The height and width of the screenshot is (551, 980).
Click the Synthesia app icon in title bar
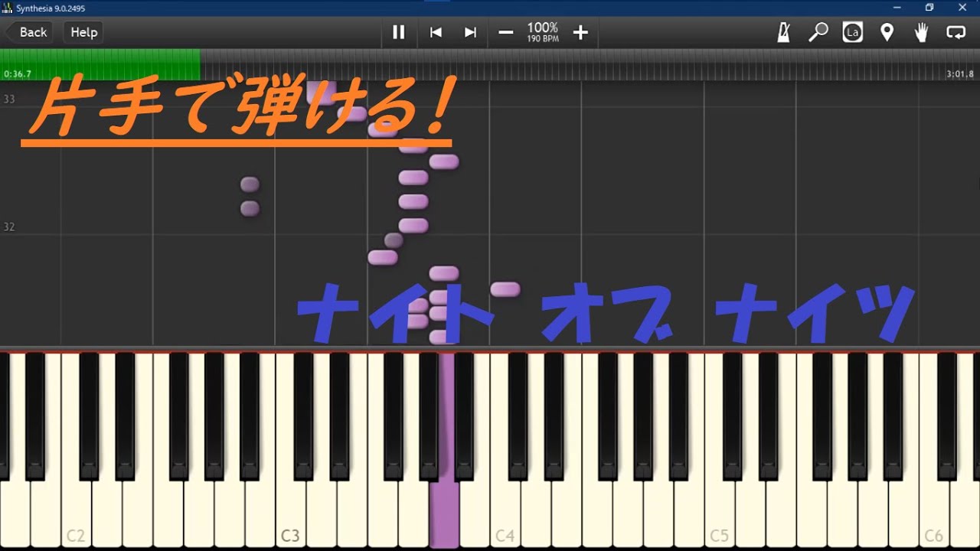click(8, 8)
